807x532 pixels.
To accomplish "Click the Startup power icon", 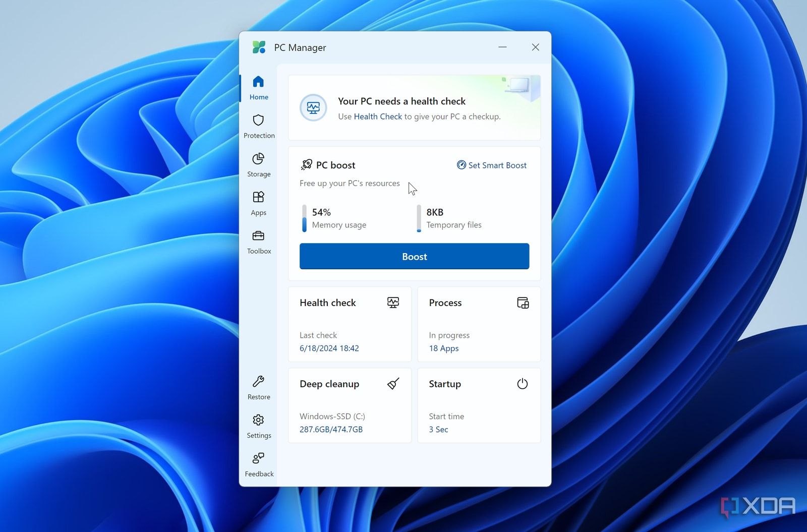I will click(523, 384).
